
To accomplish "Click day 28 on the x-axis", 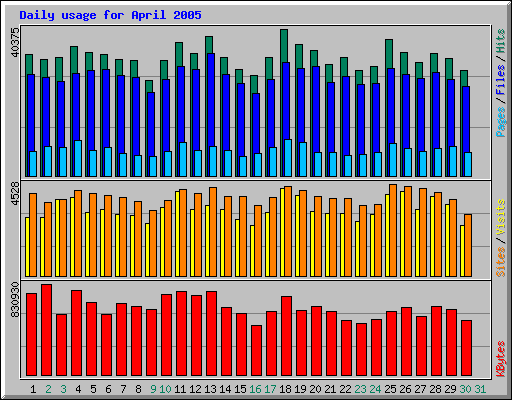I will pyautogui.click(x=435, y=389).
